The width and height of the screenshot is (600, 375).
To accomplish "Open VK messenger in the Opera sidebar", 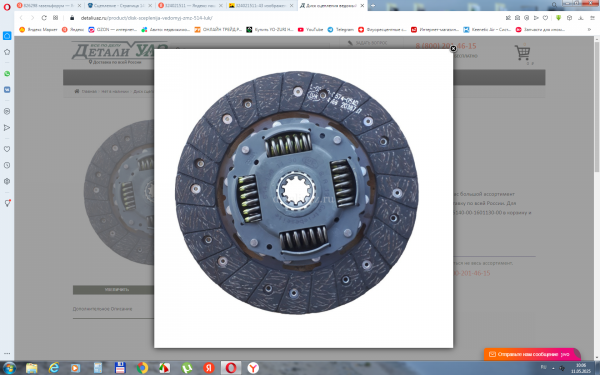I will click(7, 90).
